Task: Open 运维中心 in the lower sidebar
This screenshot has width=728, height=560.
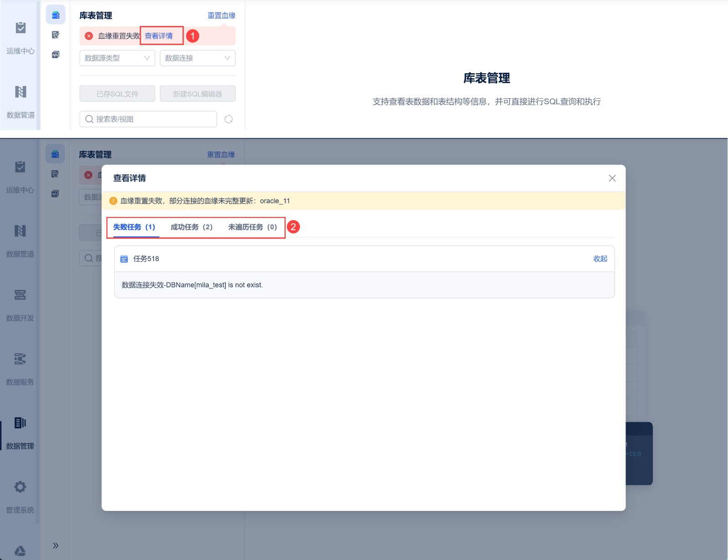Action: point(20,177)
